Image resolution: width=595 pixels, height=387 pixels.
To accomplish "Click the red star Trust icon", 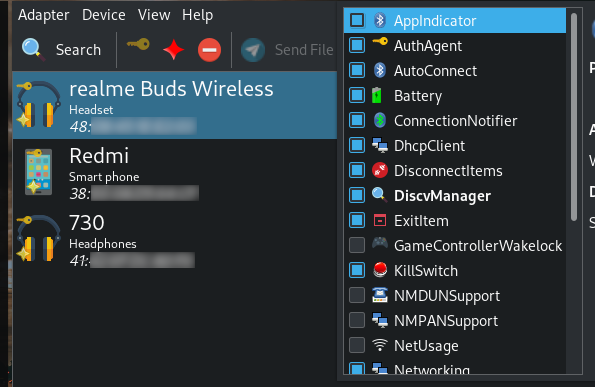I will click(173, 50).
